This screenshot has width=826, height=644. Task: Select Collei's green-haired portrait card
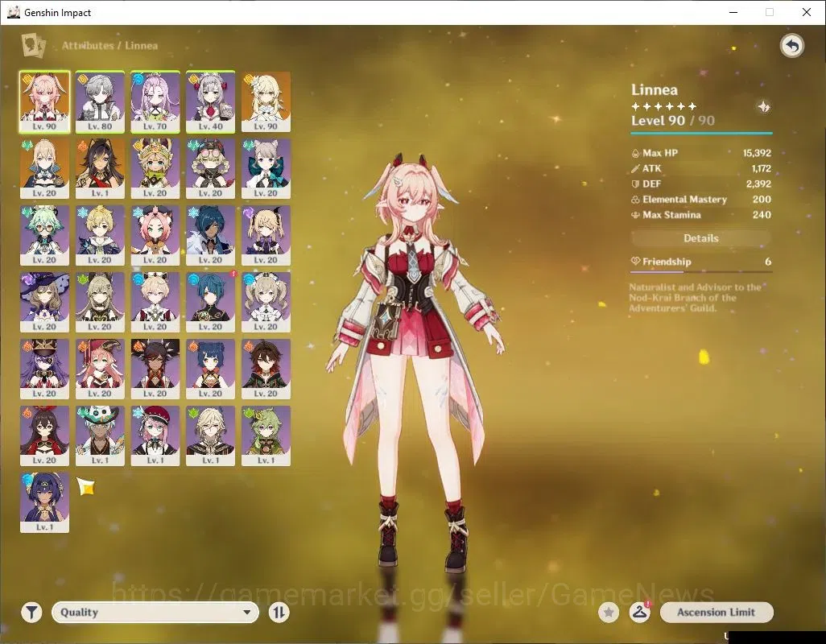click(x=266, y=436)
